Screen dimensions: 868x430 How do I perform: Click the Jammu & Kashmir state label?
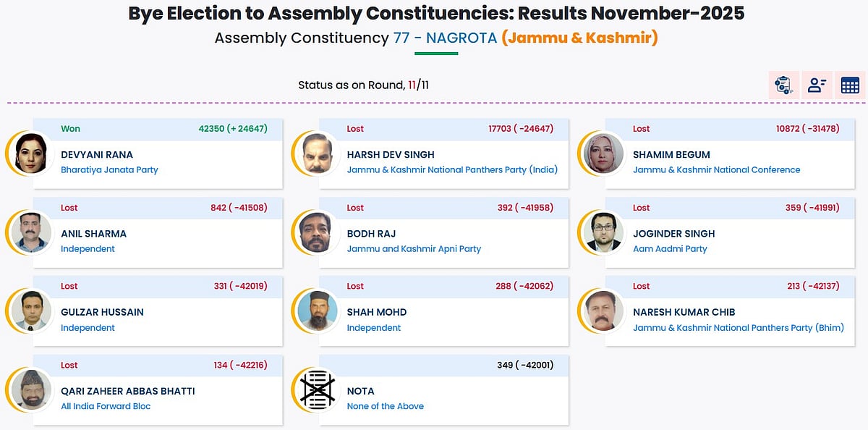[x=579, y=38]
